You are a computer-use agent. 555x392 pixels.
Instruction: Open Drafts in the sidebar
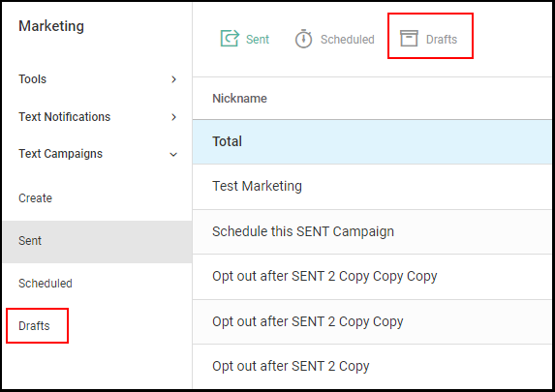[x=34, y=326]
